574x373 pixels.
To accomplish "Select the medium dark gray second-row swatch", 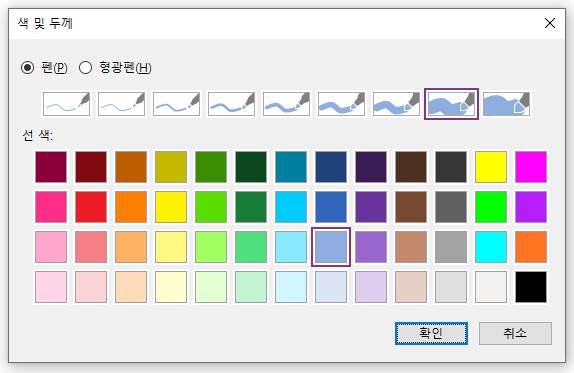I will (451, 207).
